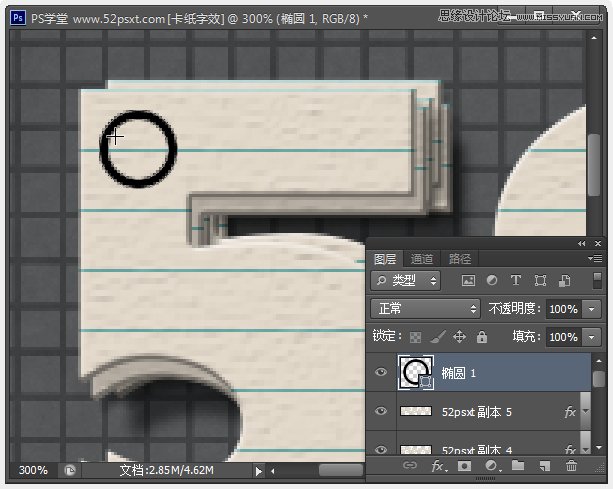Filter layers by shape layer icon

540,280
